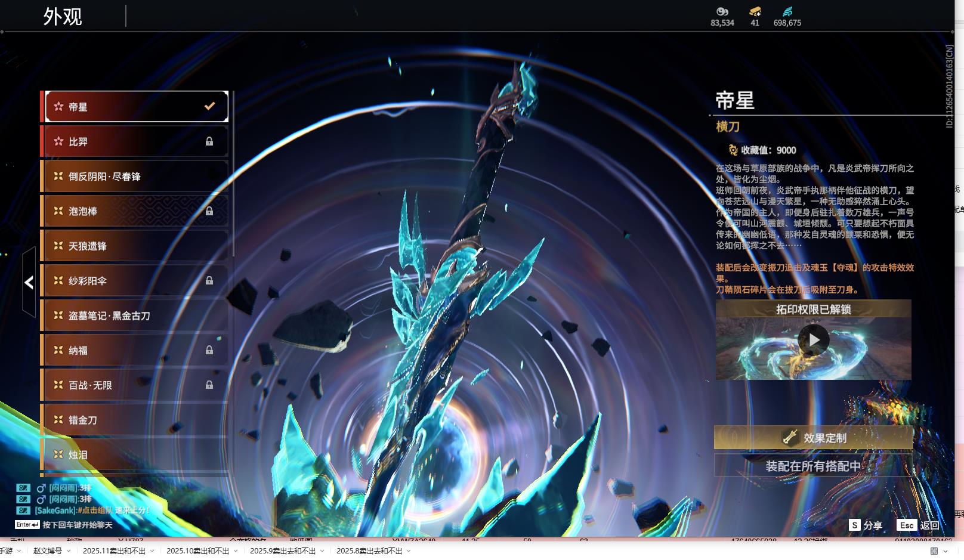This screenshot has width=964, height=560.
Task: Click the 收藏值：9000 text
Action: [768, 150]
